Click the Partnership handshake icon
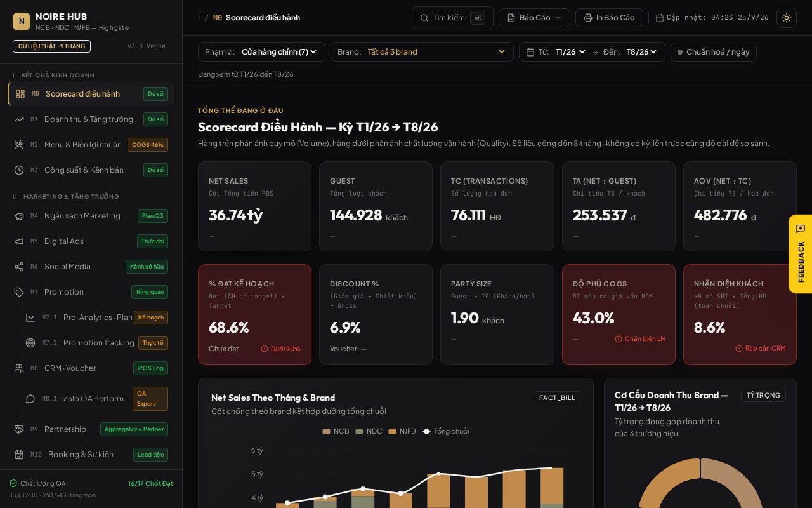The image size is (812, 508). pyautogui.click(x=19, y=429)
